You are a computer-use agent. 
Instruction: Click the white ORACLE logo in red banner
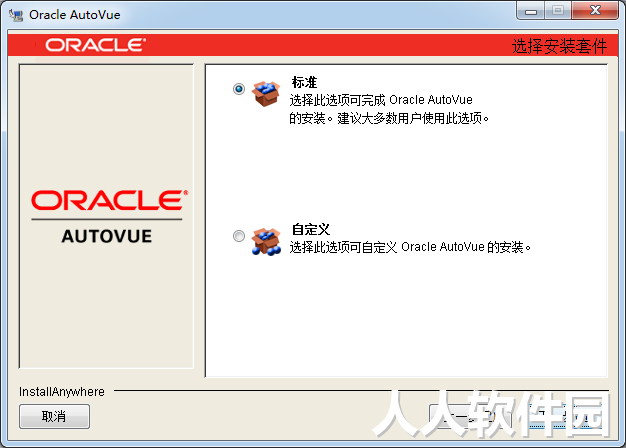[95, 45]
